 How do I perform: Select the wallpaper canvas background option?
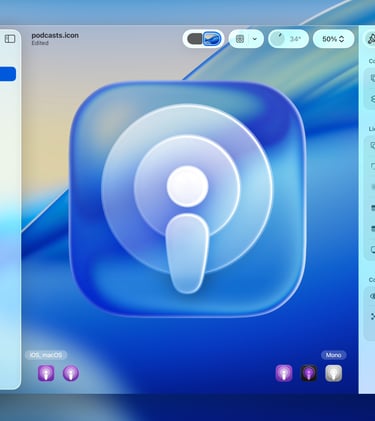[212, 39]
